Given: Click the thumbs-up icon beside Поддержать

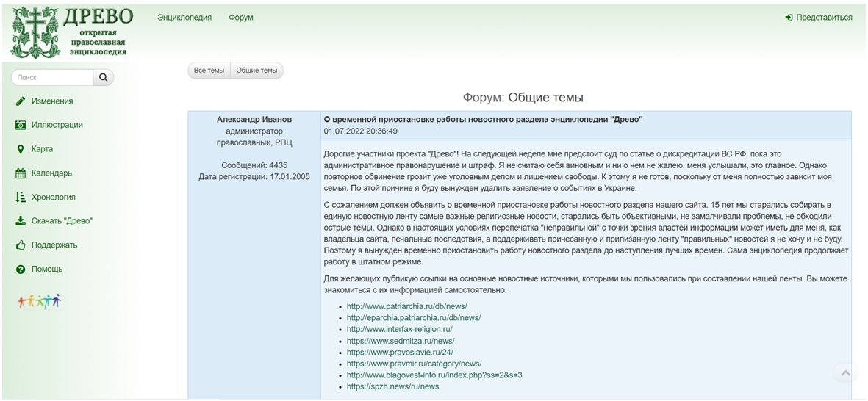Looking at the screenshot, I should point(21,245).
